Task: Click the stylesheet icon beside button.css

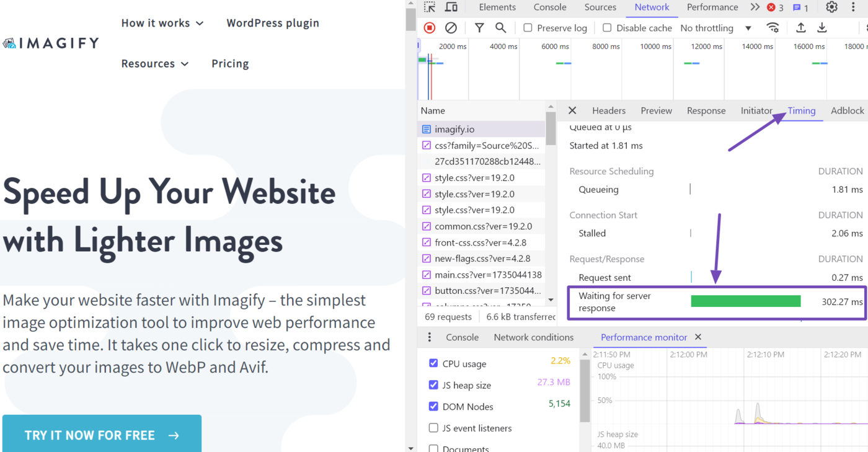Action: [427, 290]
